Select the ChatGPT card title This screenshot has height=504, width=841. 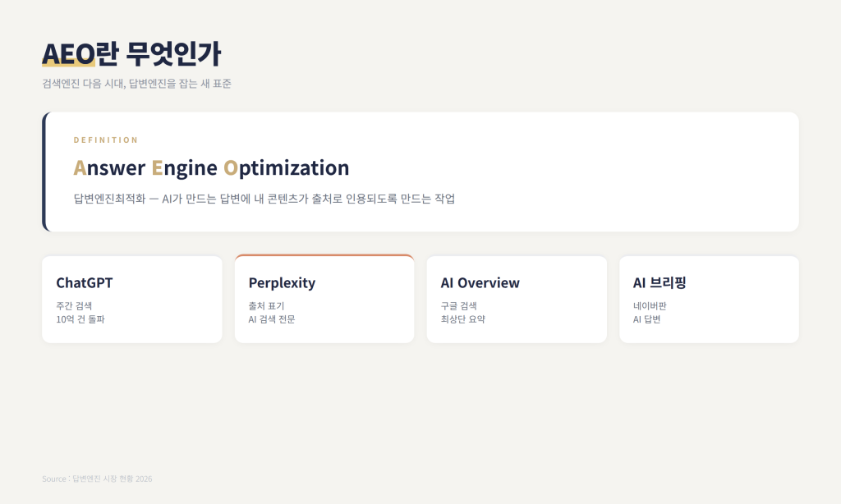click(x=85, y=282)
